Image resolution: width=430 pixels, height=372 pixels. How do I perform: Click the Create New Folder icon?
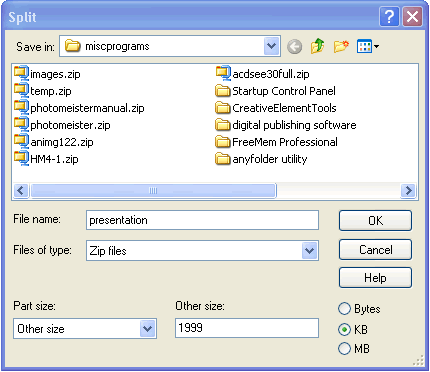click(341, 46)
